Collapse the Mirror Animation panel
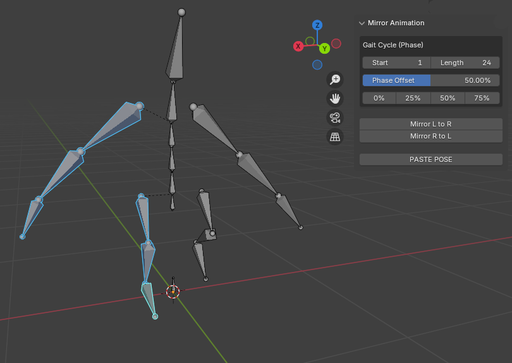Viewport: 512px width, 363px height. coord(362,23)
